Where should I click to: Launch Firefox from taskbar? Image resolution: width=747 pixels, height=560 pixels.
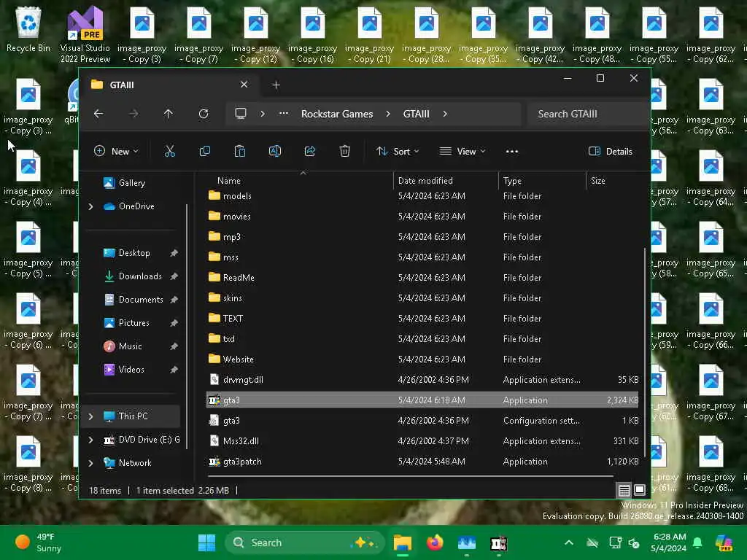435,542
